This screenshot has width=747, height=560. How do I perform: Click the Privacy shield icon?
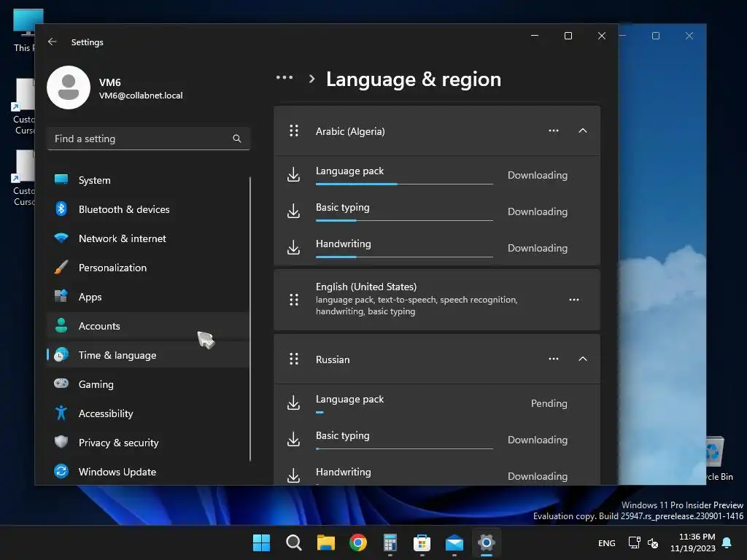click(61, 442)
